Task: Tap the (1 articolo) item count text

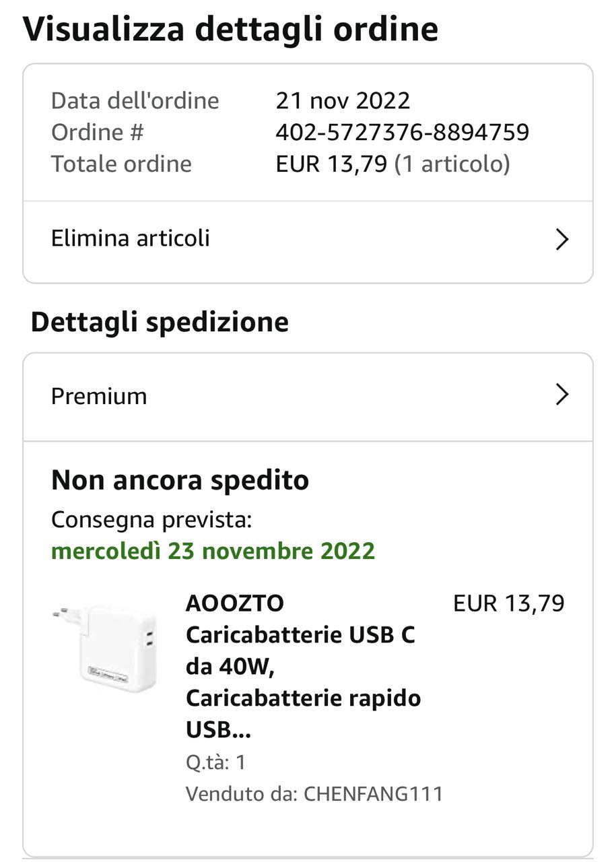Action: pos(452,164)
